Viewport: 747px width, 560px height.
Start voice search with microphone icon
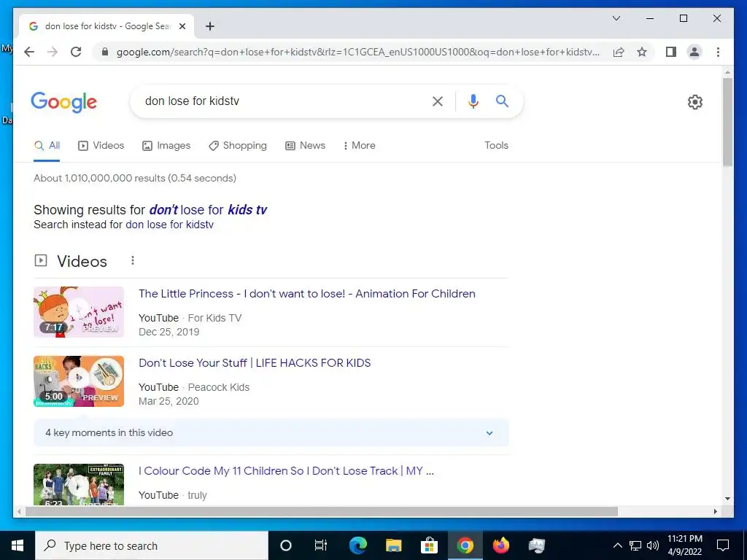pyautogui.click(x=473, y=101)
